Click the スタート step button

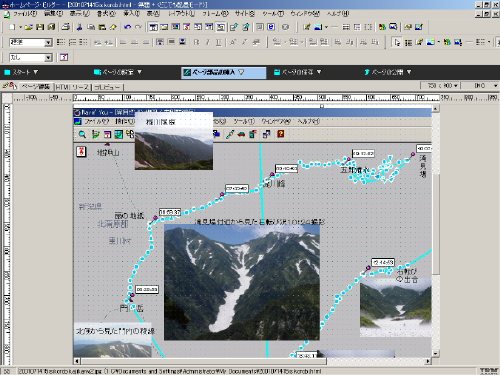click(21, 72)
